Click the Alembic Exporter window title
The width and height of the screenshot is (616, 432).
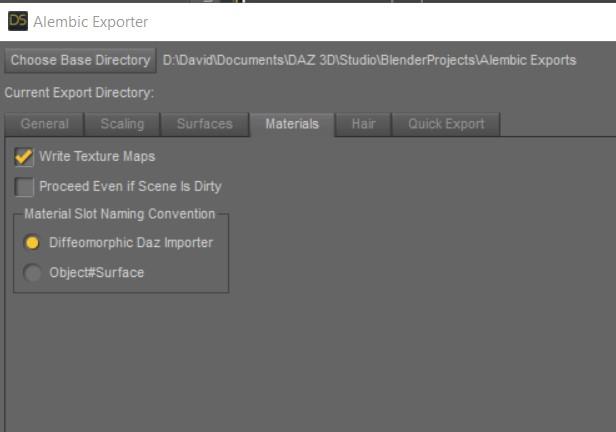tap(91, 22)
